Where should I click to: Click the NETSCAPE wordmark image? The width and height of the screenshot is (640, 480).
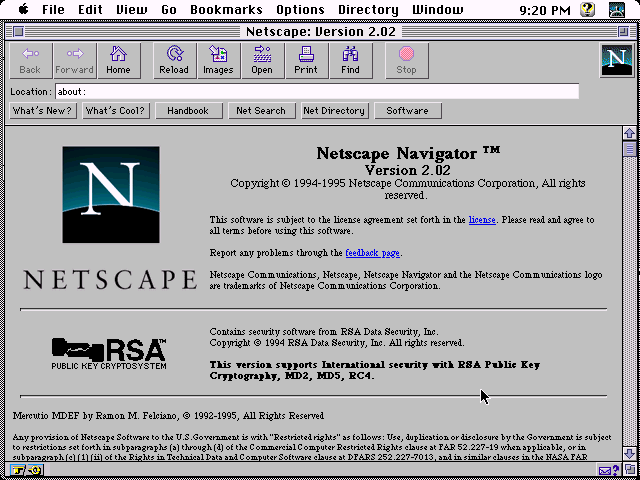(x=110, y=280)
